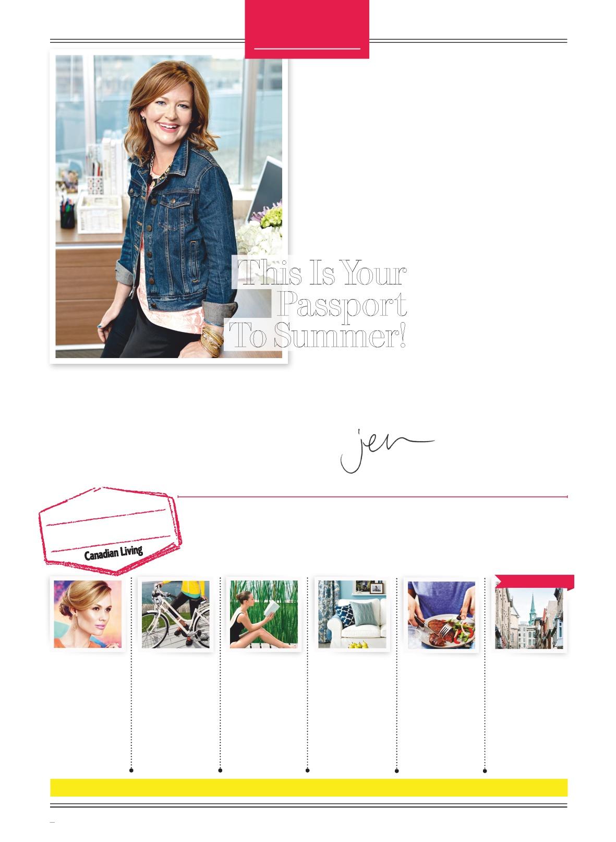The image size is (616, 842).
Task: Click the red header tab at top
Action: (x=307, y=29)
